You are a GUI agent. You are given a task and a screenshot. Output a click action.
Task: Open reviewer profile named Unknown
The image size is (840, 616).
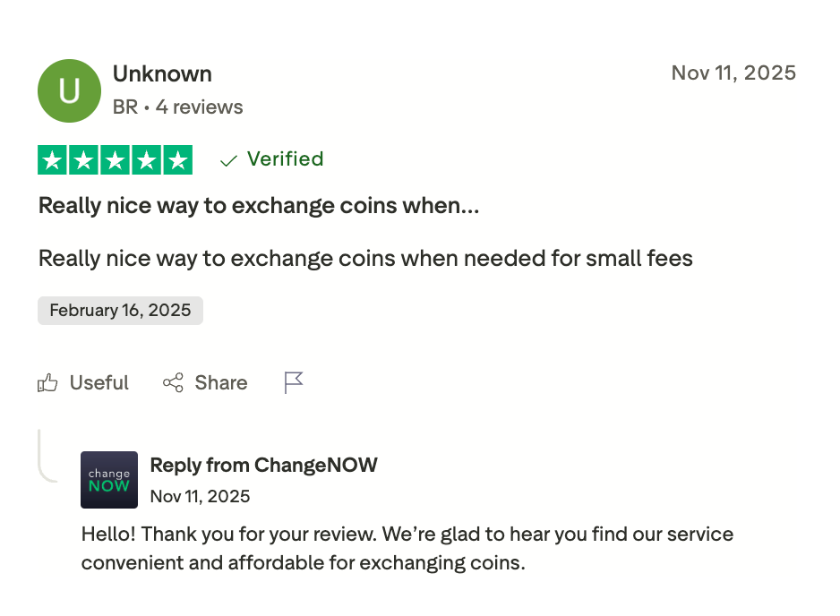pyautogui.click(x=162, y=73)
